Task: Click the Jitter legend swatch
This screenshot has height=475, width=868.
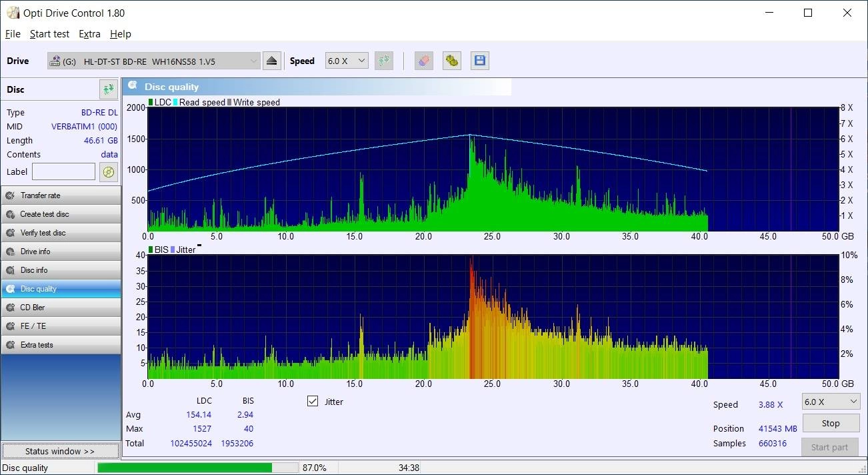Action: coord(173,250)
